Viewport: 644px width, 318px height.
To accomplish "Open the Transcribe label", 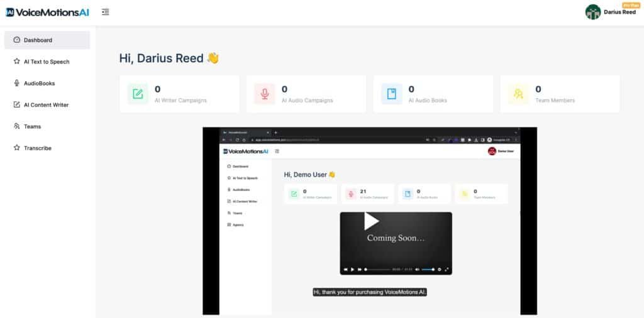I will click(x=37, y=148).
